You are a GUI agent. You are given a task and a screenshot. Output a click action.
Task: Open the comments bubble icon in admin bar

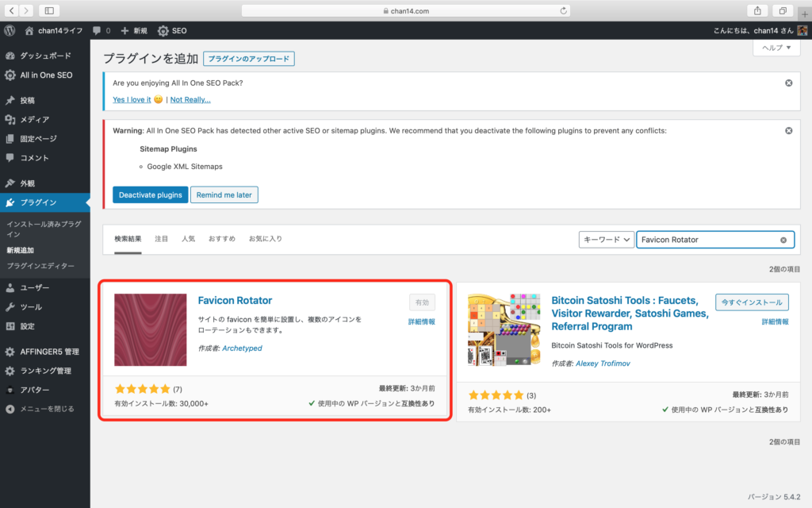(x=97, y=31)
